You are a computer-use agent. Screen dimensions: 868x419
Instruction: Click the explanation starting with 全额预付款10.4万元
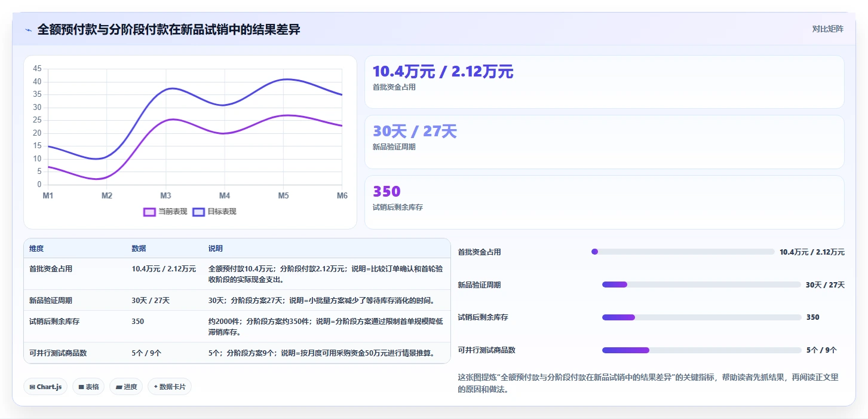326,274
